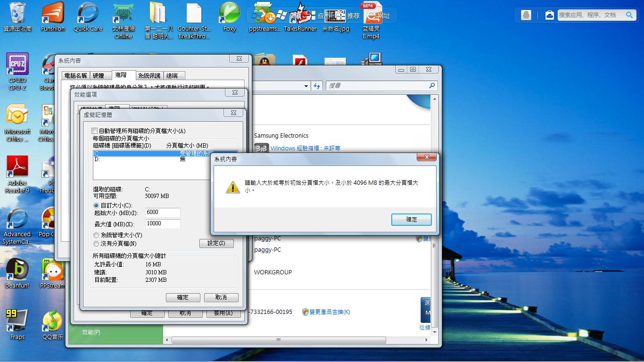This screenshot has width=644, height=362.
Task: Click 取消 in the 虛擬記憶體 dialog
Action: coord(221,297)
